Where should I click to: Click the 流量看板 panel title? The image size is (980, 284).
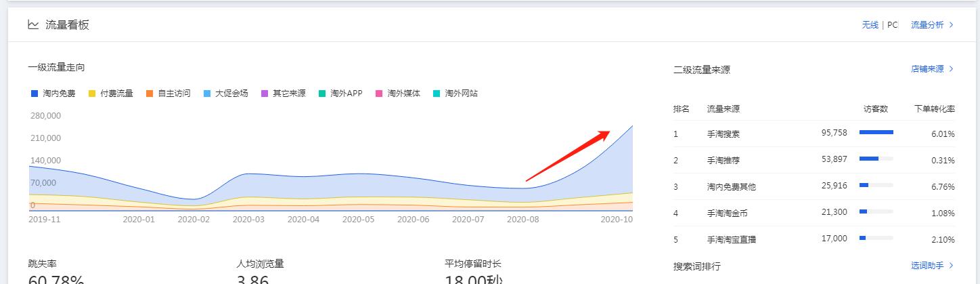(x=67, y=25)
